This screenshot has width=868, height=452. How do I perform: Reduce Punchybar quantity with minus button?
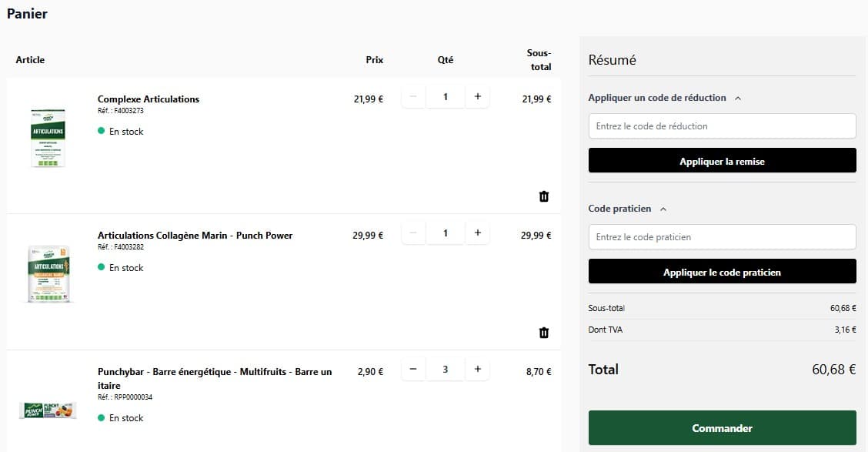[413, 370]
